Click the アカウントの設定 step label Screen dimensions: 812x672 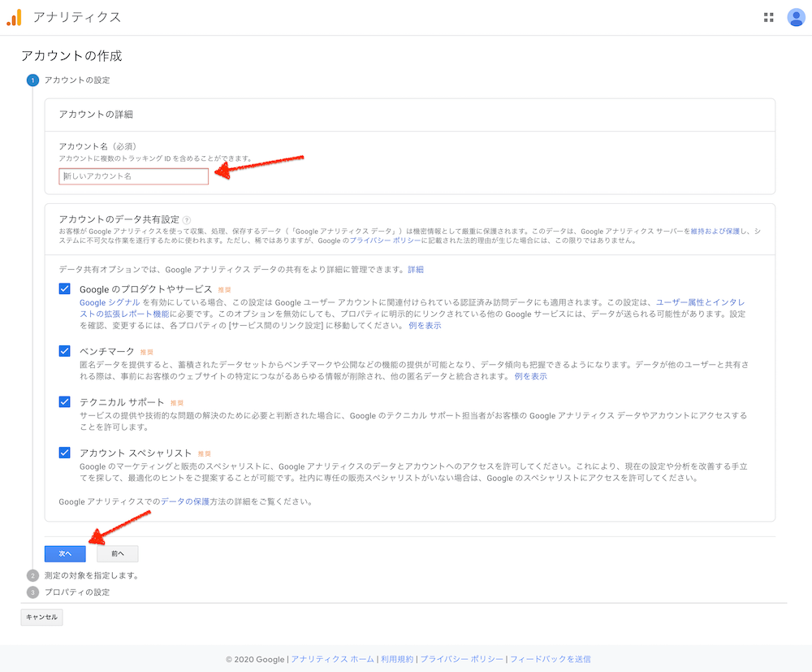pos(77,80)
